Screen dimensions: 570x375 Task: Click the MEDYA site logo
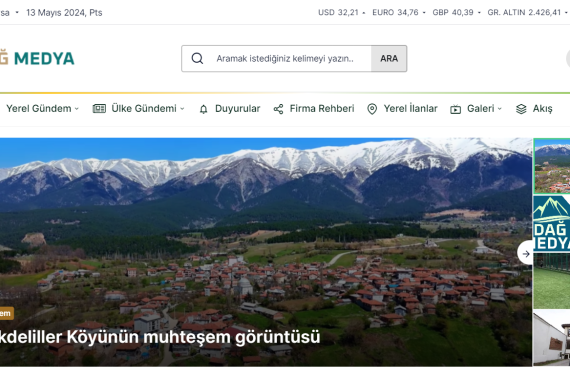point(37,59)
